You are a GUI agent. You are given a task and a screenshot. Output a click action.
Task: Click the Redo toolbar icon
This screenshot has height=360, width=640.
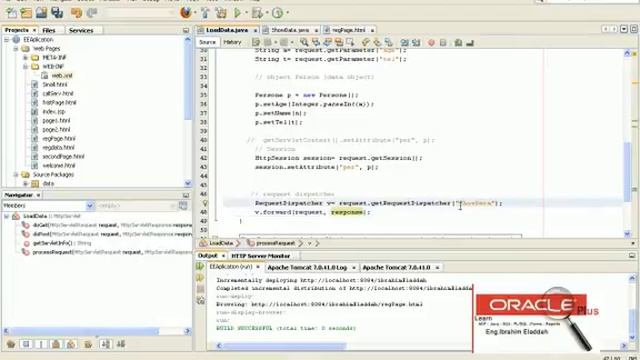click(x=92, y=13)
